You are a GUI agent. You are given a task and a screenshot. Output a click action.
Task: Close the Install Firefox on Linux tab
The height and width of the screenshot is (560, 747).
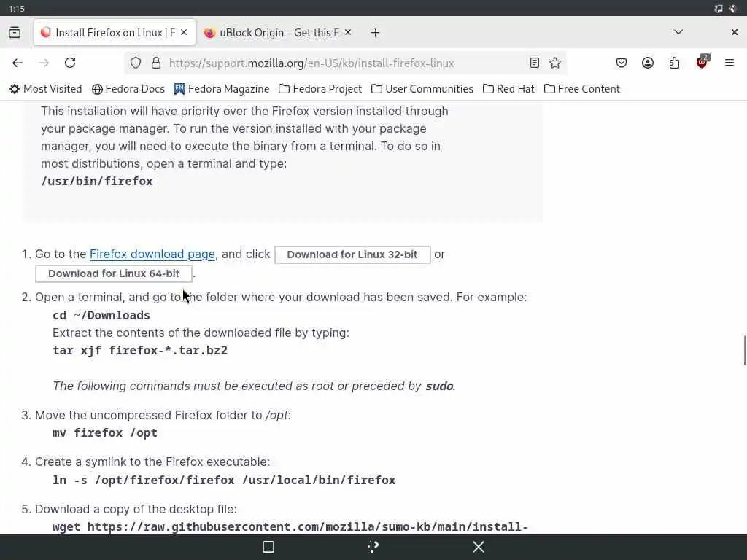pos(184,32)
